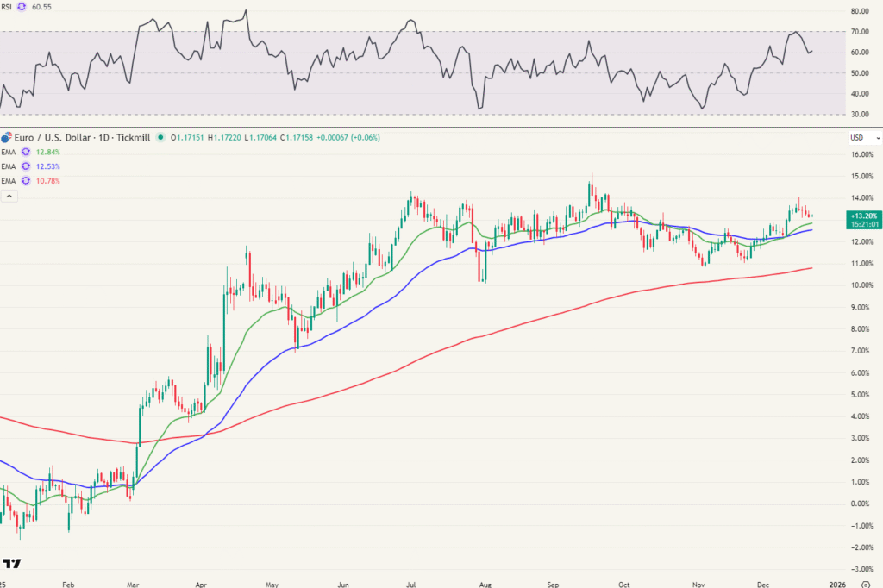Collapse the chart pane with the chevron arrow

tap(9, 195)
